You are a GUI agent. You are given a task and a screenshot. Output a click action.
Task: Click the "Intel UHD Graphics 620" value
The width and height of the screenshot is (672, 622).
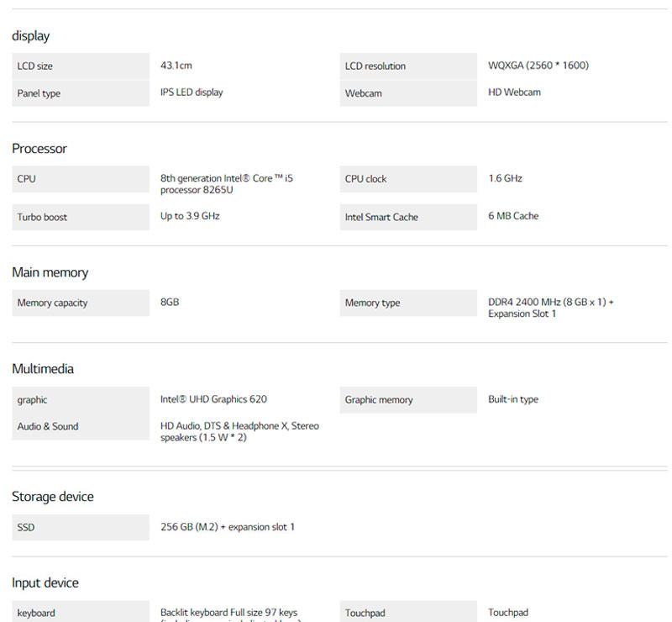click(213, 399)
